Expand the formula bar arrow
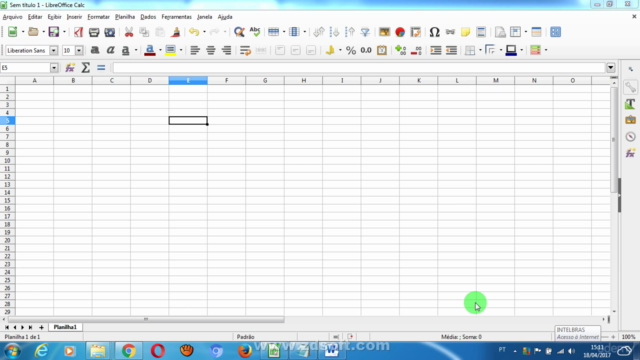Image resolution: width=640 pixels, height=360 pixels. [611, 68]
